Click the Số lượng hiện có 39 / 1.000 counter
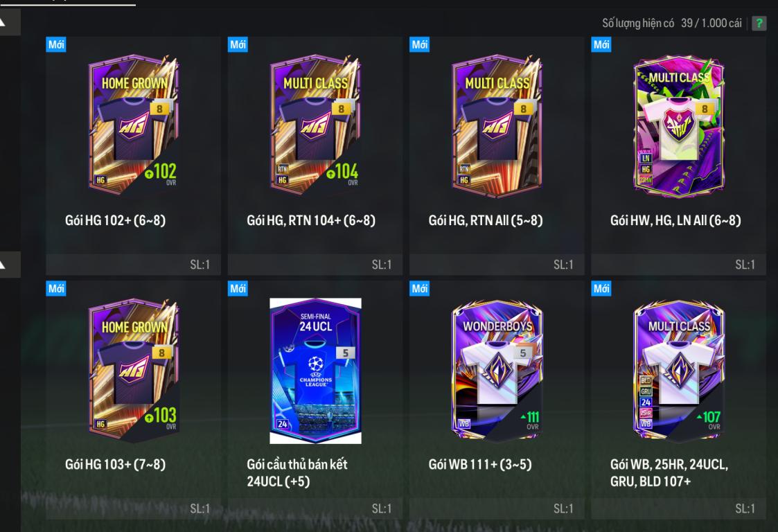 pyautogui.click(x=672, y=24)
